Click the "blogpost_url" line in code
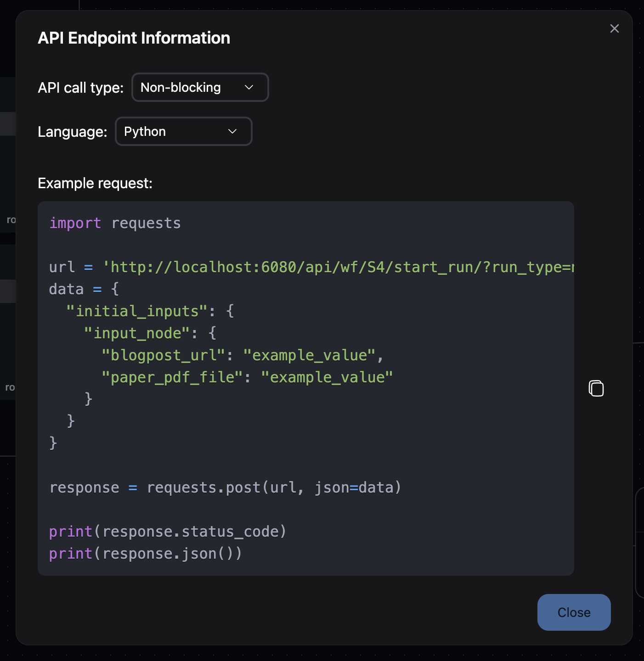Screen dimensions: 644x661 tap(243, 355)
